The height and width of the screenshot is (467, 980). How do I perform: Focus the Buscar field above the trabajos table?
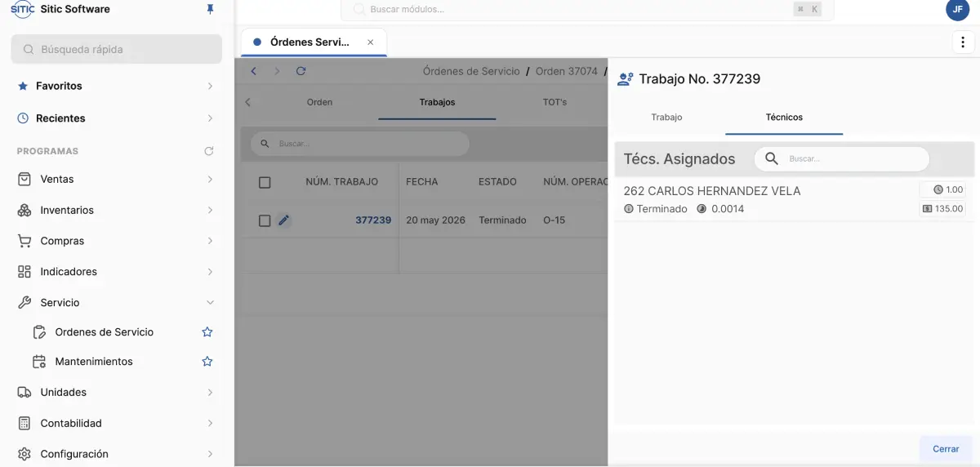pyautogui.click(x=360, y=144)
